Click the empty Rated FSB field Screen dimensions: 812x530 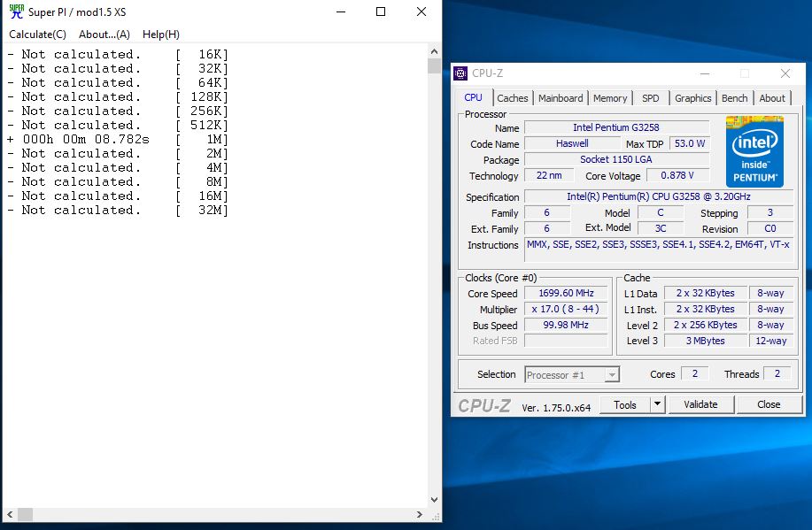click(x=566, y=341)
